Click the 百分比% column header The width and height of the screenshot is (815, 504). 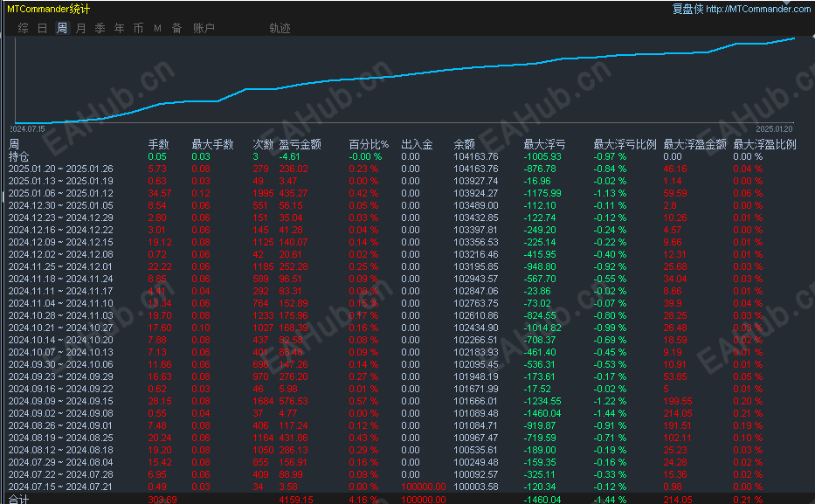[369, 144]
